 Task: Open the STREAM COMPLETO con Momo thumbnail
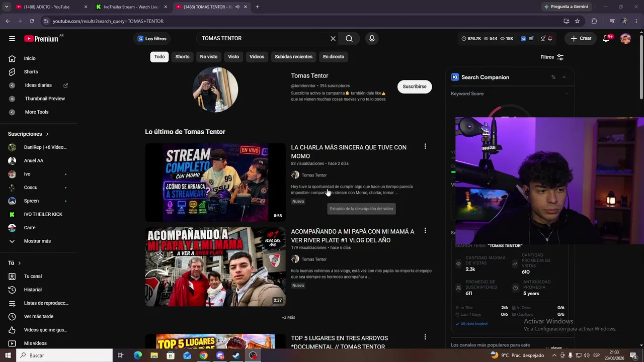[x=215, y=183]
